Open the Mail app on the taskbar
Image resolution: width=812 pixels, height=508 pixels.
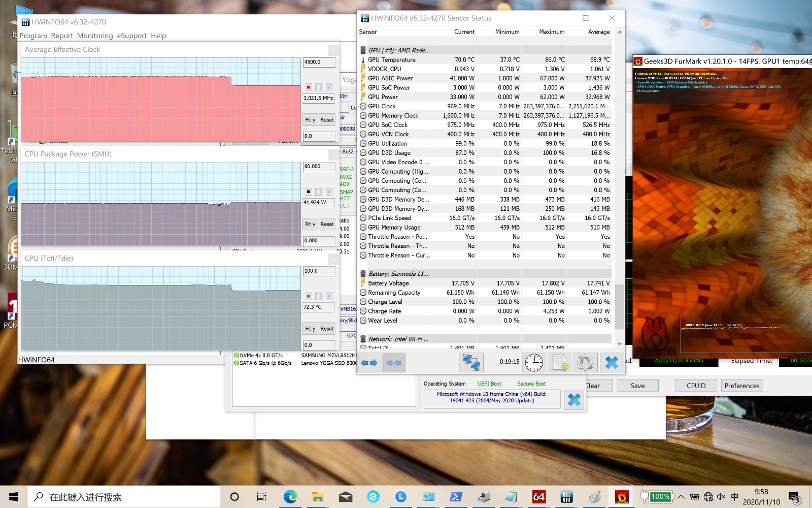[346, 497]
